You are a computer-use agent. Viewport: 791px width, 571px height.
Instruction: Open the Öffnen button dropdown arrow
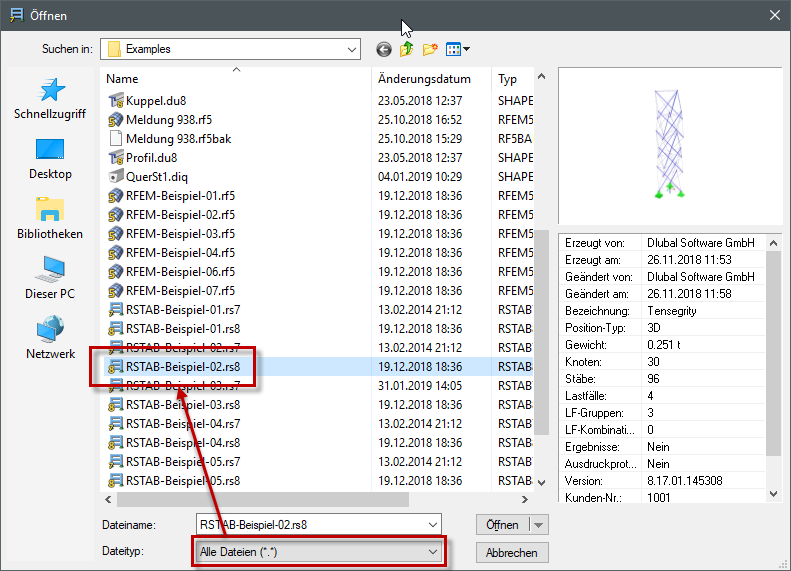pyautogui.click(x=539, y=525)
